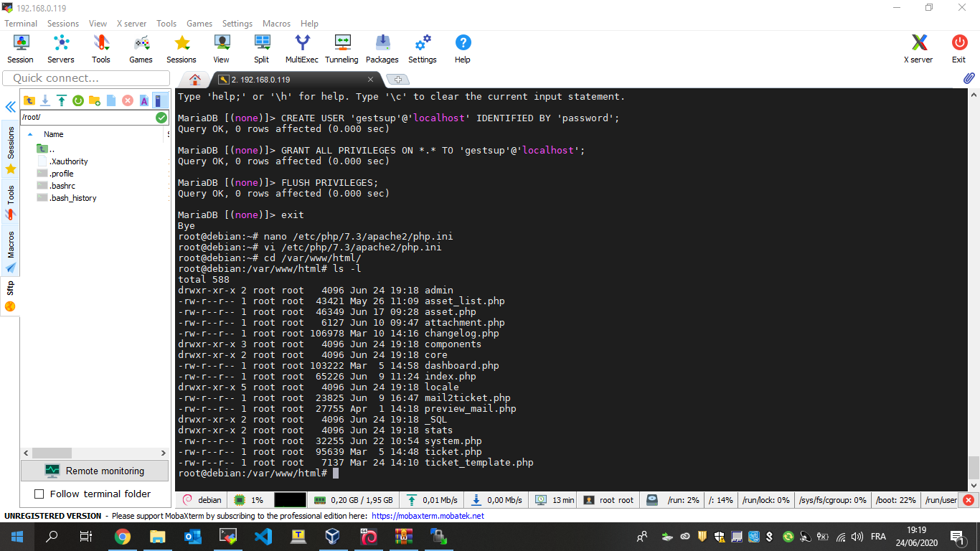Open Tunneling from the toolbar

point(341,49)
